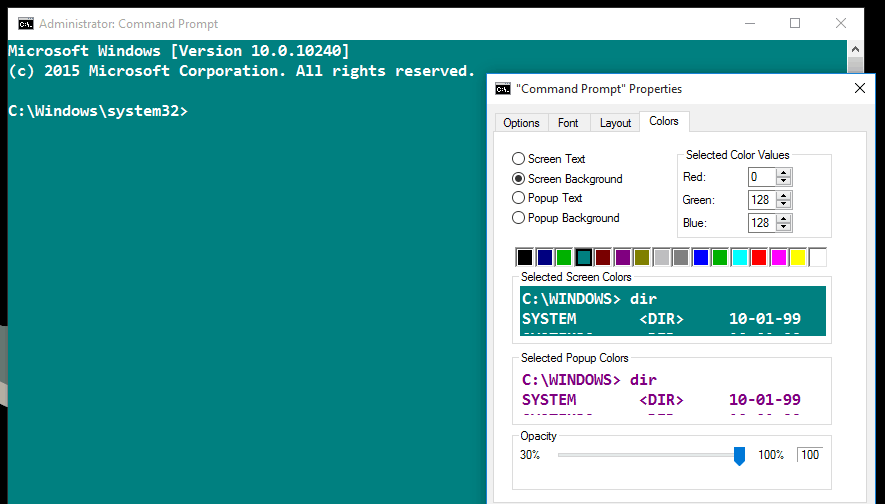Click the '30%' opacity minimum label
Screen dimensions: 885x504
coord(530,455)
